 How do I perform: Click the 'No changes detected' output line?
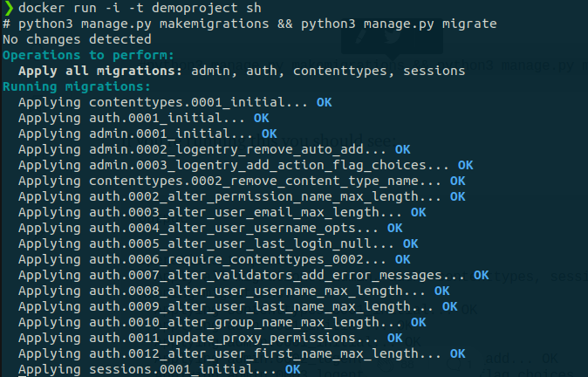77,39
